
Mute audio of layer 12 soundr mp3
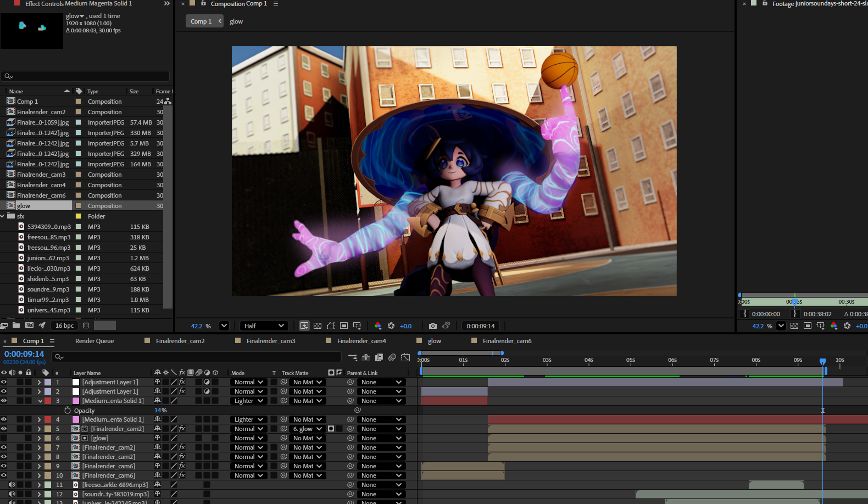click(12, 494)
